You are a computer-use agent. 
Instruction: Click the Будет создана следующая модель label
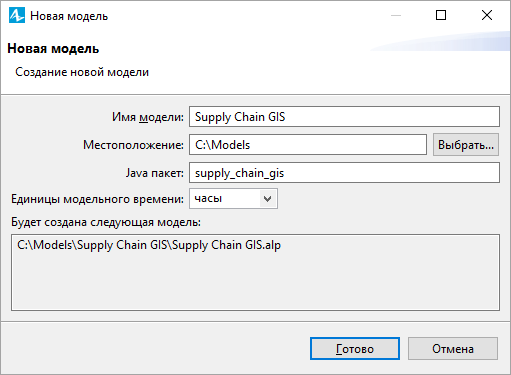pos(106,222)
